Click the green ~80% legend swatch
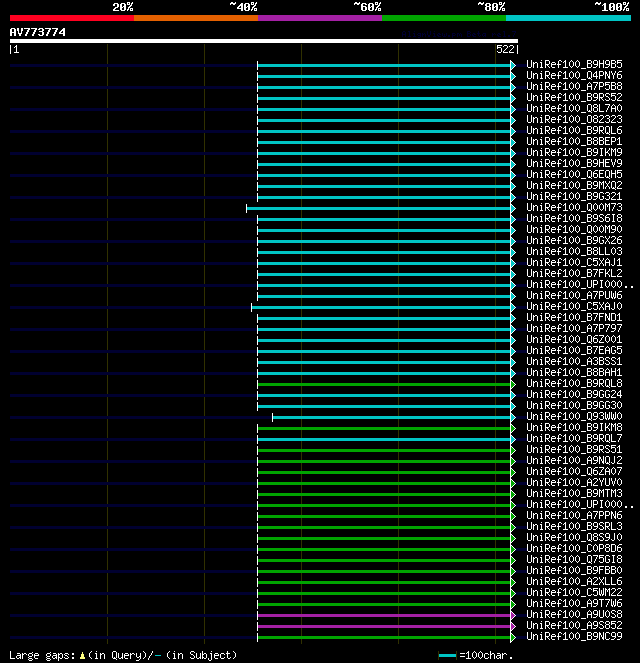Image resolution: width=640 pixels, height=663 pixels. point(444,18)
